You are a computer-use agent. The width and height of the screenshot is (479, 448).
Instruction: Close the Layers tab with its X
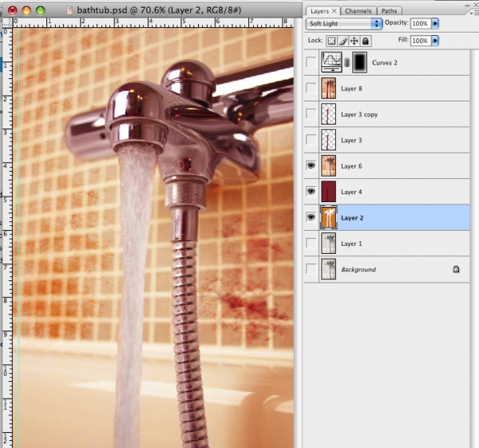coord(335,10)
